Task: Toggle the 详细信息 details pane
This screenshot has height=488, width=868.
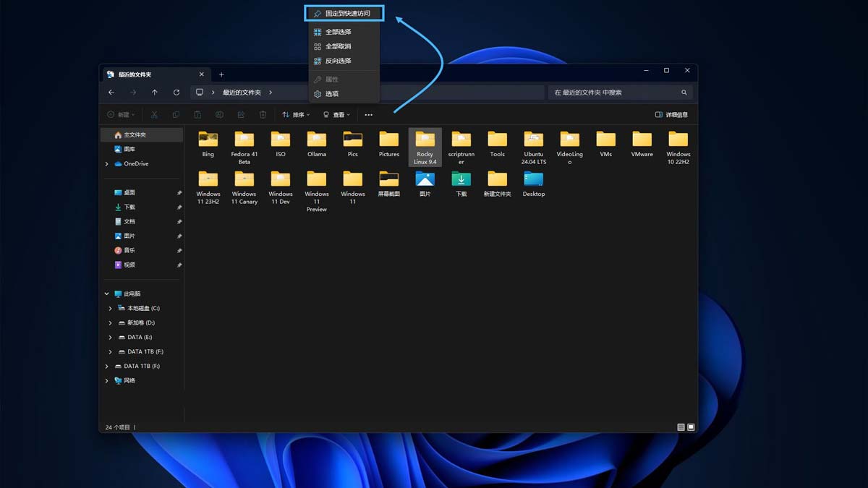Action: point(671,115)
